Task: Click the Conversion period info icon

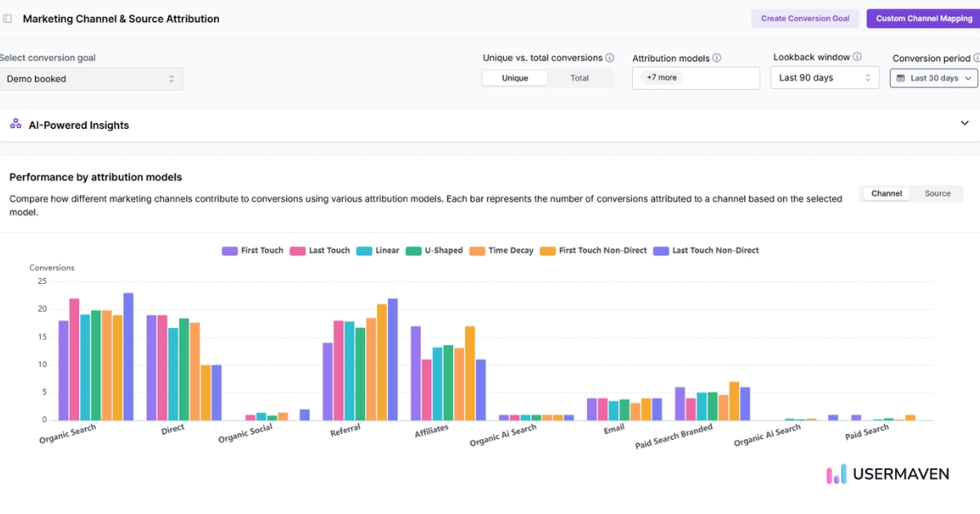Action: [976, 58]
